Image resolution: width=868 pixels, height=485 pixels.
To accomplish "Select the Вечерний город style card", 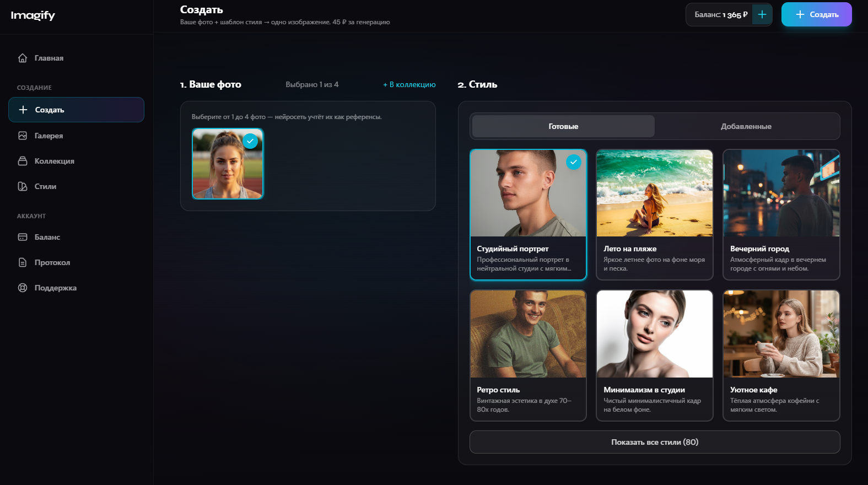I will coord(781,214).
